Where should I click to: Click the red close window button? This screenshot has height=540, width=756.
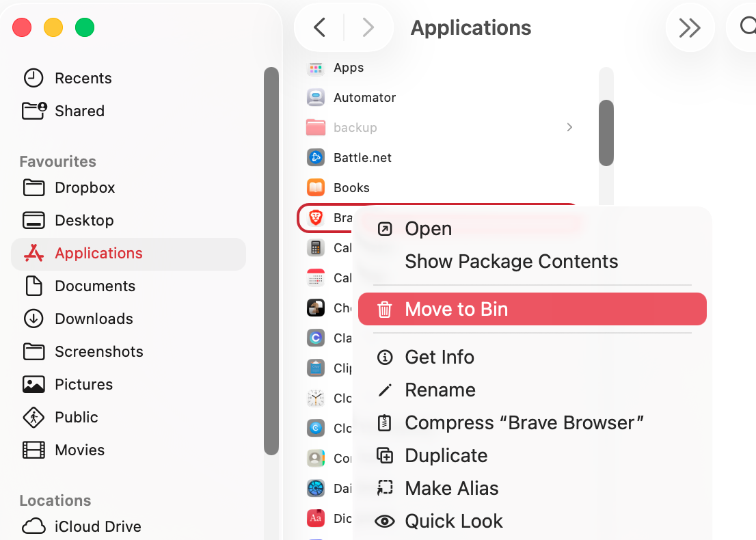click(x=22, y=27)
